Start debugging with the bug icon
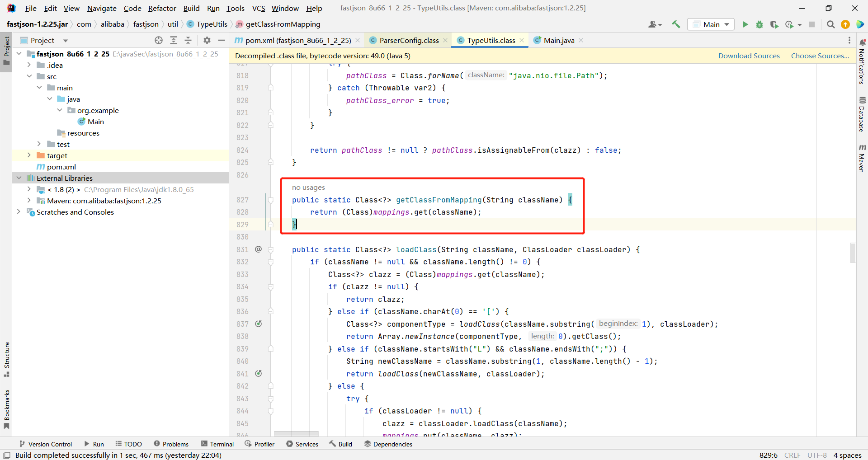 pos(759,24)
